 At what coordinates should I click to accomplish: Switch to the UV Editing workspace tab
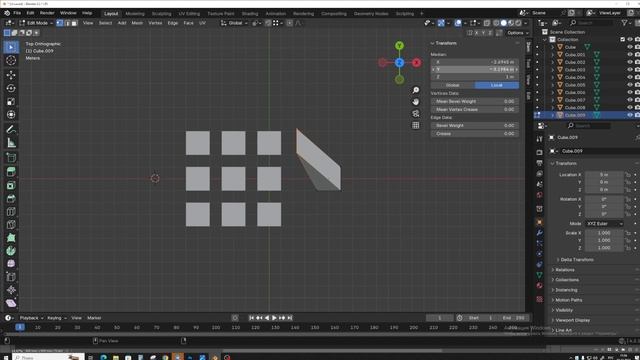tap(189, 13)
